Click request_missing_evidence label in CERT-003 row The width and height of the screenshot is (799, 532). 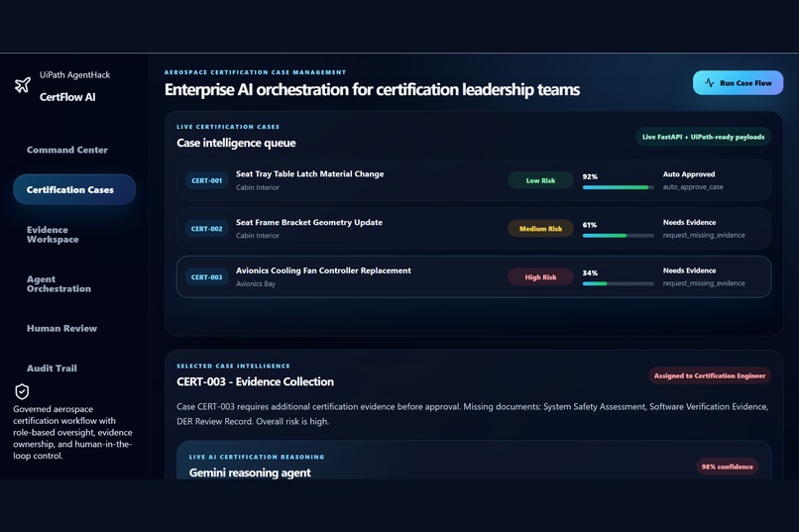pyautogui.click(x=704, y=283)
